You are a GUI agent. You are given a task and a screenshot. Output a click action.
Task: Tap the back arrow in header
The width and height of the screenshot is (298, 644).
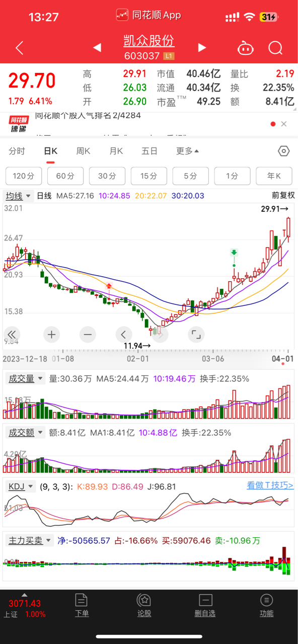tap(20, 48)
